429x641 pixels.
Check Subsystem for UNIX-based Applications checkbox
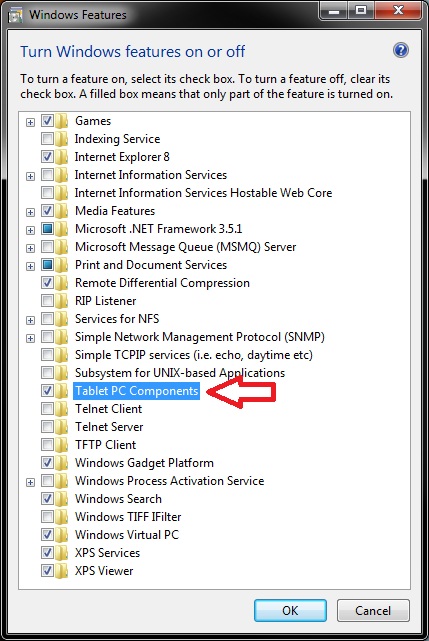[47, 372]
